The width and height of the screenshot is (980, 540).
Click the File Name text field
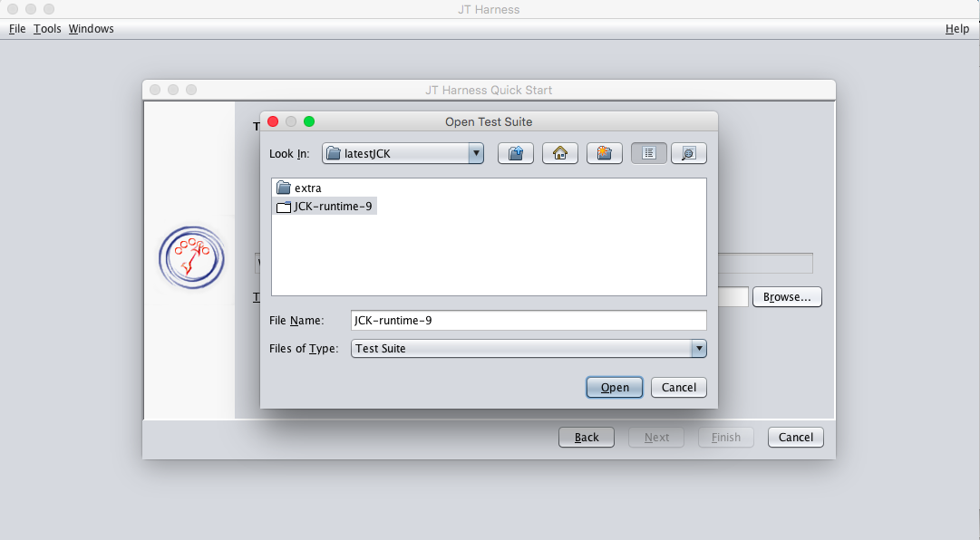pos(528,320)
